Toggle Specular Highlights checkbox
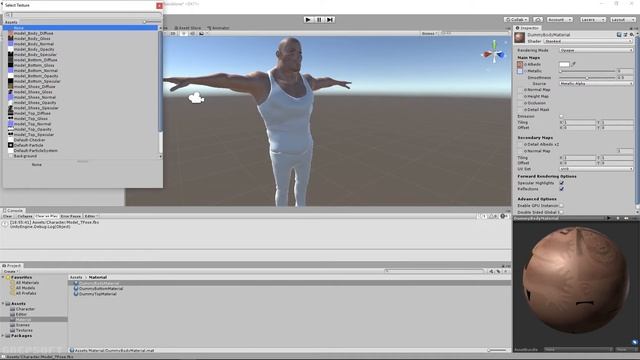 [x=562, y=183]
